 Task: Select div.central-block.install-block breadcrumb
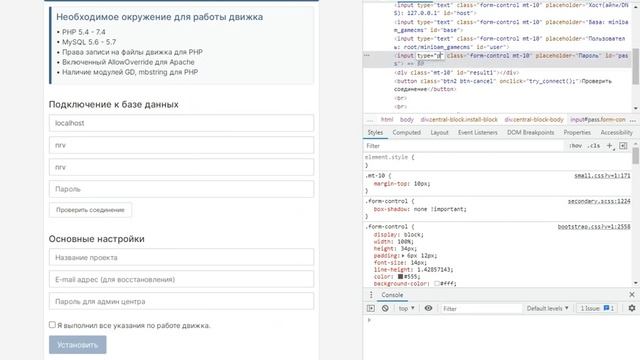tap(459, 120)
